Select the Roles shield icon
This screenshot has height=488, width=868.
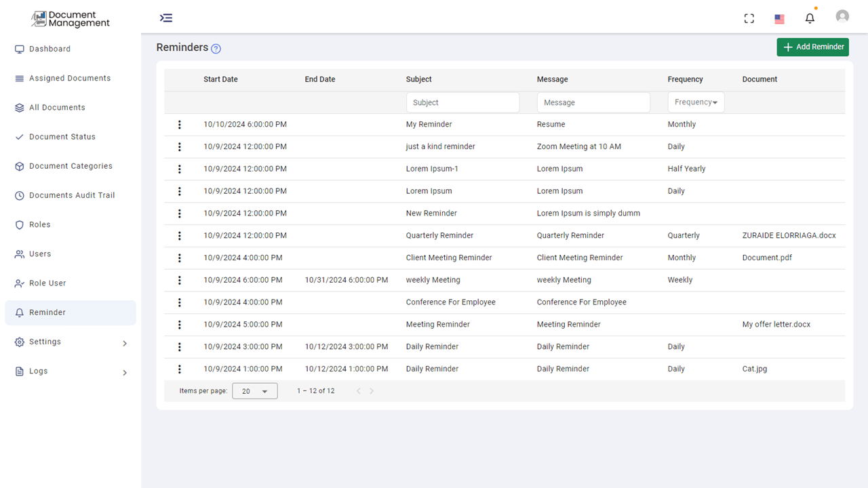coord(18,224)
